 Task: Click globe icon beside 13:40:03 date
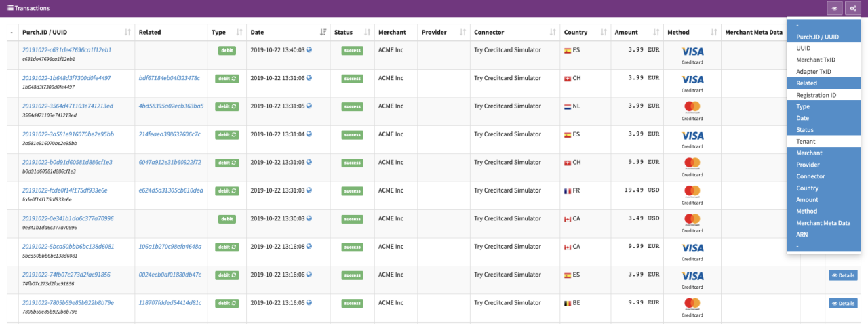pos(309,49)
